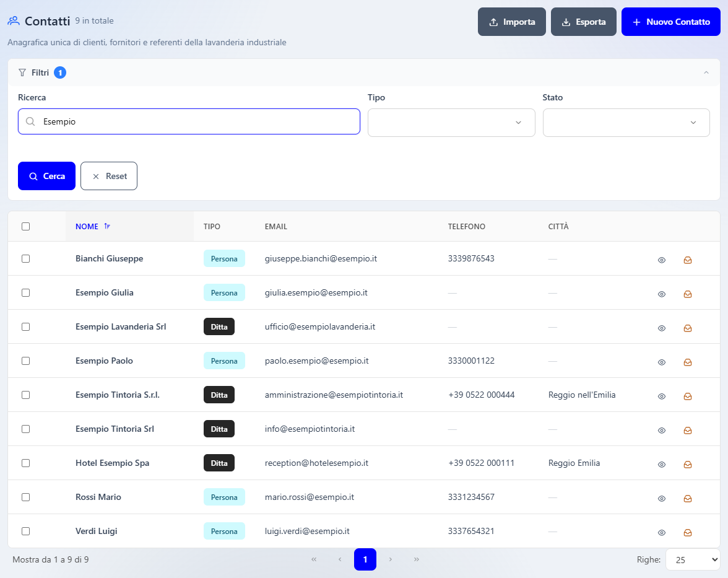
Task: Click the funnel icon beside Filtri
Action: (x=22, y=72)
